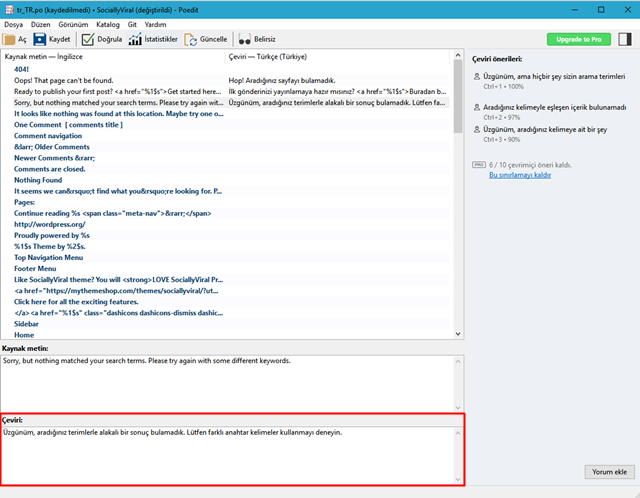640x498 pixels.
Task: Open the Dosya menu
Action: pos(13,24)
